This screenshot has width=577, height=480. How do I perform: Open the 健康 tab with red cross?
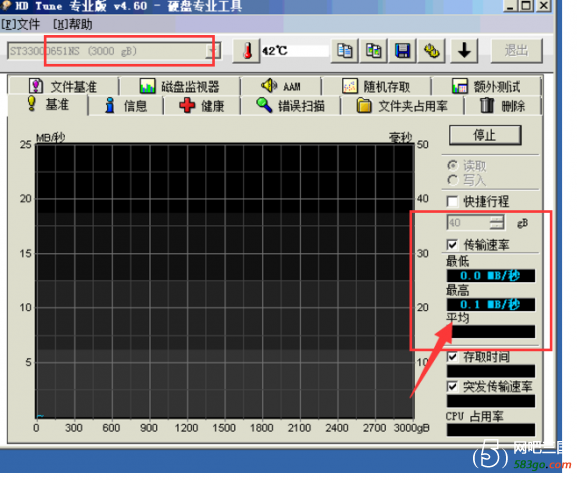tap(202, 106)
